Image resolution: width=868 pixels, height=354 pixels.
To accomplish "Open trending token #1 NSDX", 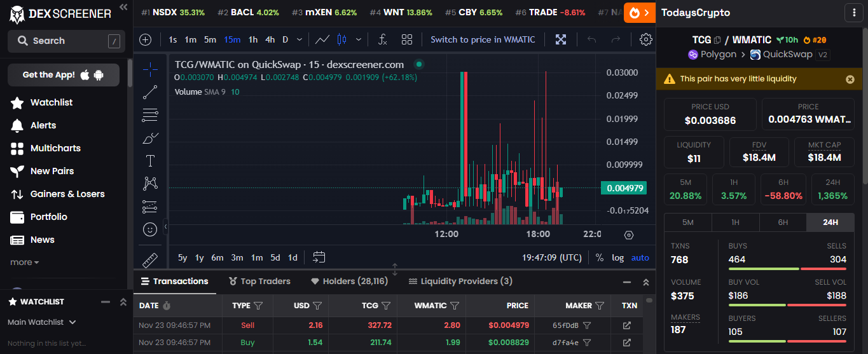I will coord(173,12).
